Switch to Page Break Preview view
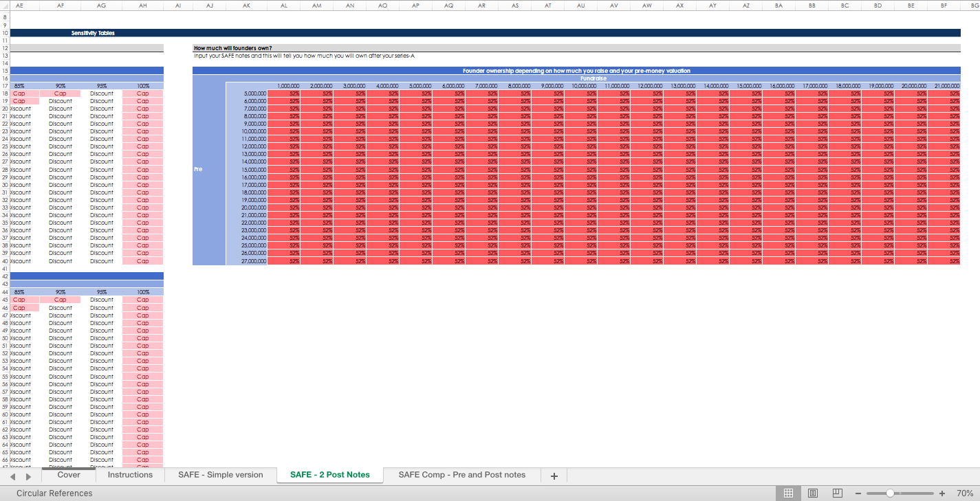The height and width of the screenshot is (501, 980). (x=837, y=493)
